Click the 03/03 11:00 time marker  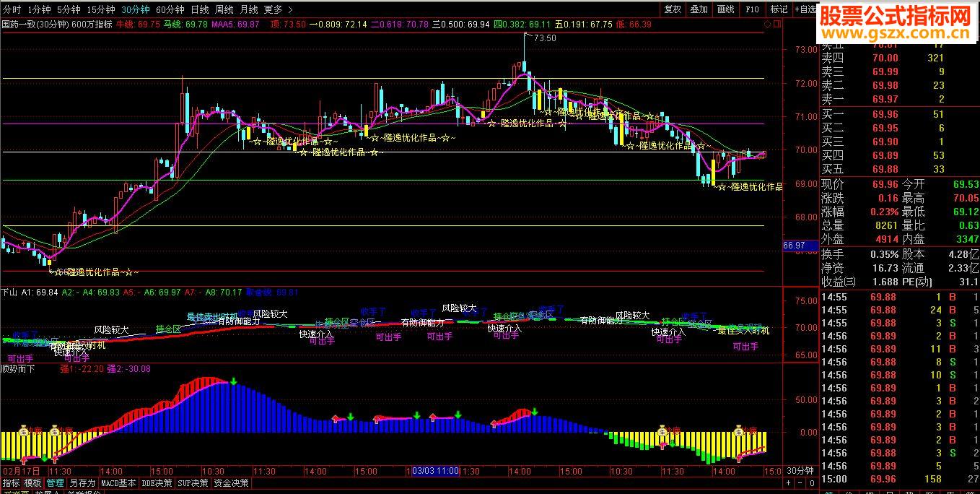coord(436,471)
